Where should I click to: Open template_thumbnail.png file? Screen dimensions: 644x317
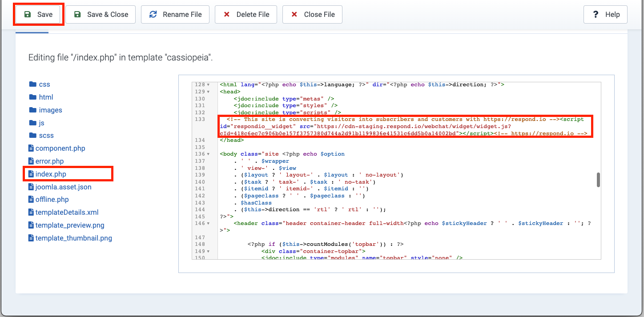70,238
